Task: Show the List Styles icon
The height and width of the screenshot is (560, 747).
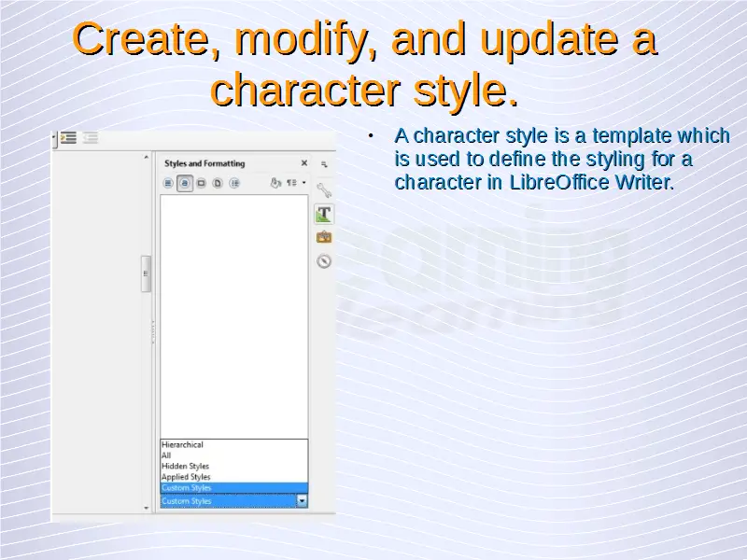Action: (234, 183)
